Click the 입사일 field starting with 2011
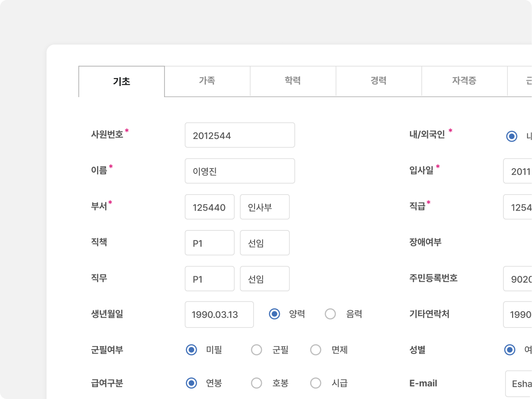The image size is (532, 399). pyautogui.click(x=517, y=171)
